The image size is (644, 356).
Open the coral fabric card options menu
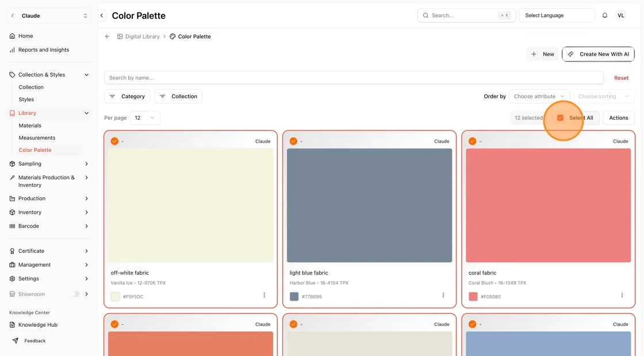[x=622, y=295]
